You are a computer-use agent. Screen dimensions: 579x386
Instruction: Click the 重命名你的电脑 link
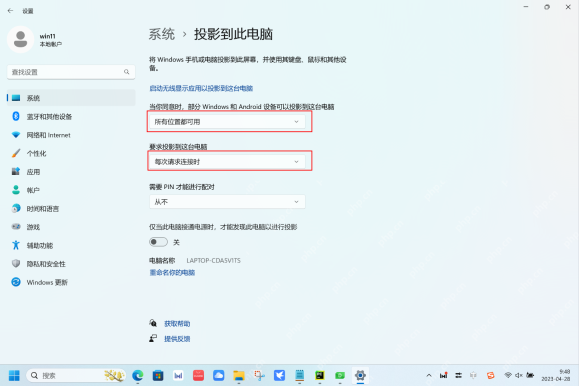coord(172,273)
